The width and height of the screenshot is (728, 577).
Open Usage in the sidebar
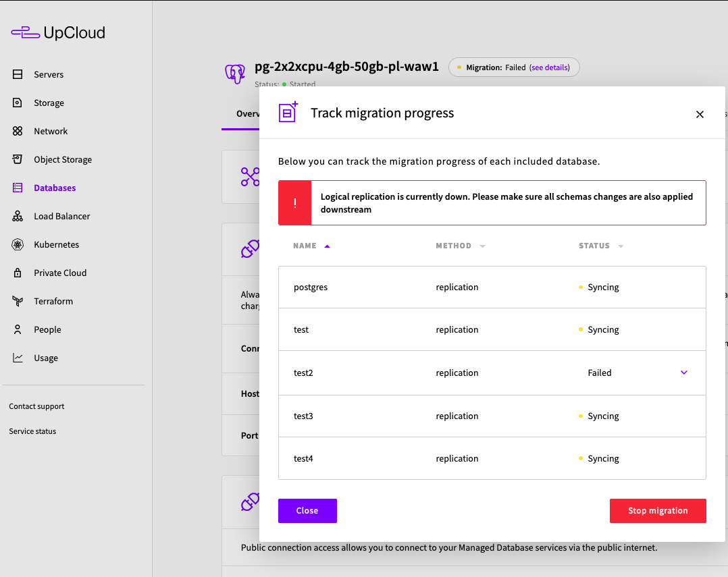pos(46,358)
